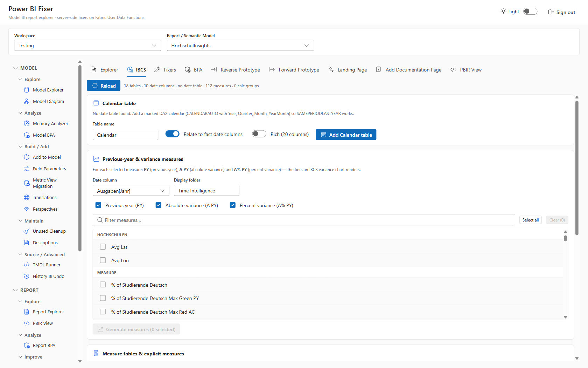The height and width of the screenshot is (368, 588).
Task: Click the Translations globe icon
Action: [x=27, y=197]
